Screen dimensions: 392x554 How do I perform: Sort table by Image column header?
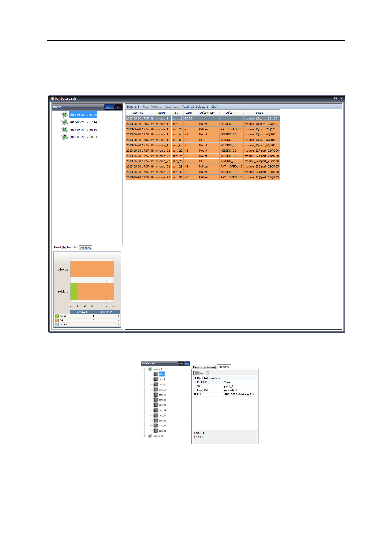coord(262,113)
